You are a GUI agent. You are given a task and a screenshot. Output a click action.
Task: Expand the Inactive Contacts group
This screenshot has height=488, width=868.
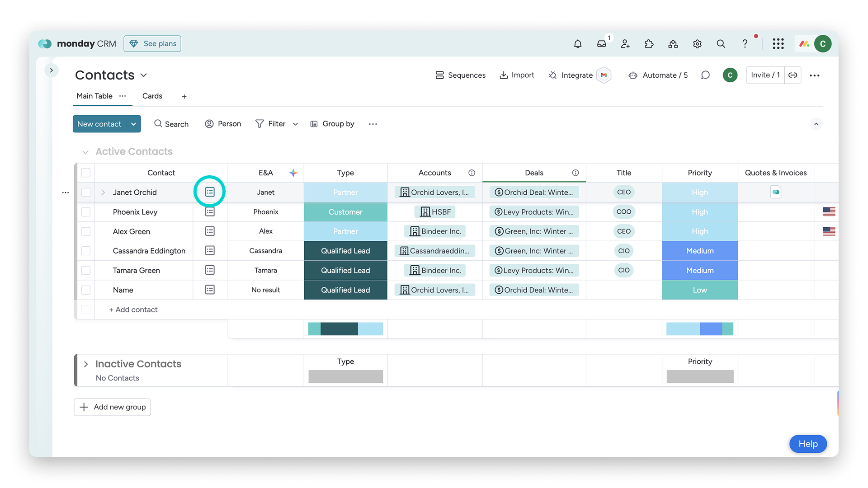coord(86,364)
